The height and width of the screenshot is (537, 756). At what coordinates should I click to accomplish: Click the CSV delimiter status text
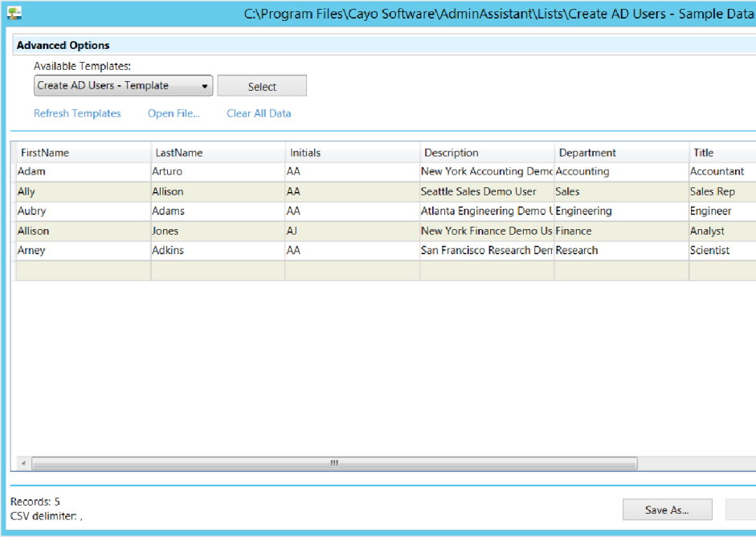point(47,516)
